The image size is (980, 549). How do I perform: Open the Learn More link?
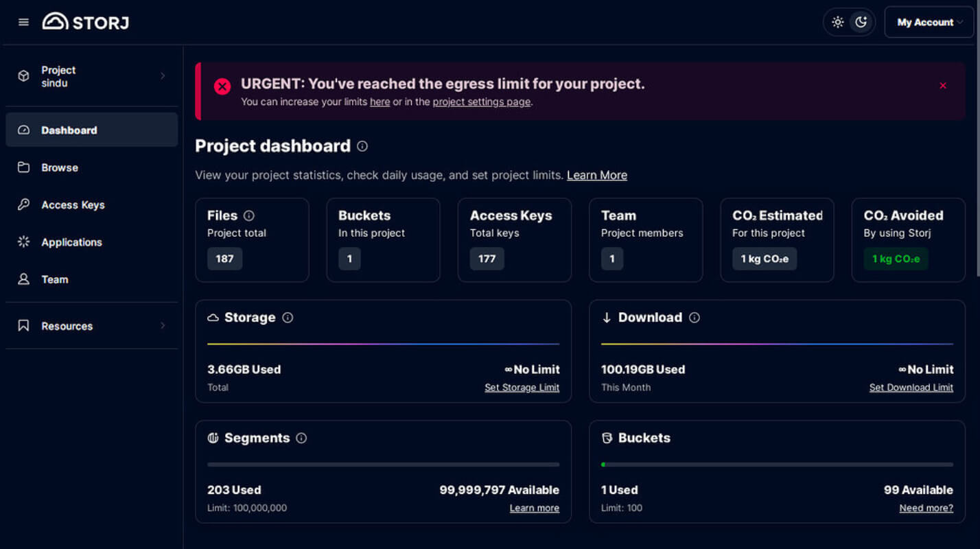coord(596,175)
